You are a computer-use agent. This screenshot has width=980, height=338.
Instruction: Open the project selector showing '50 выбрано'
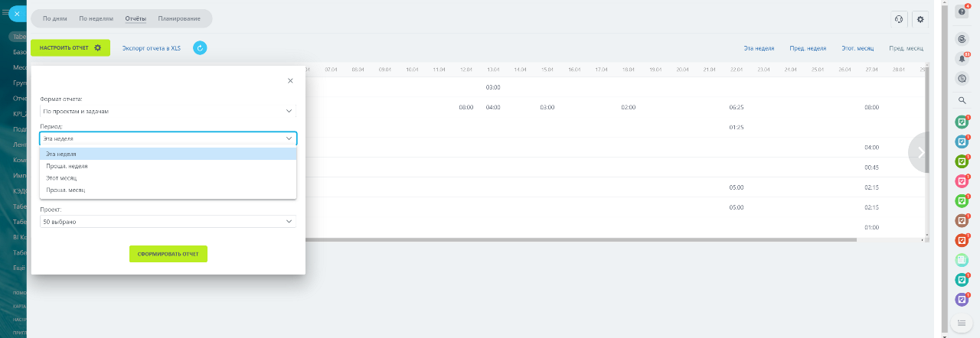pos(168,222)
